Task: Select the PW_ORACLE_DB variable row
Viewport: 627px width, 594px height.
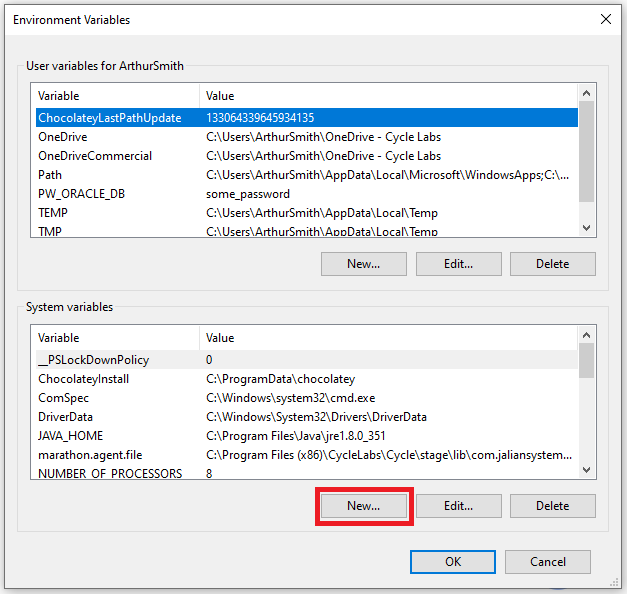Action: click(307, 194)
